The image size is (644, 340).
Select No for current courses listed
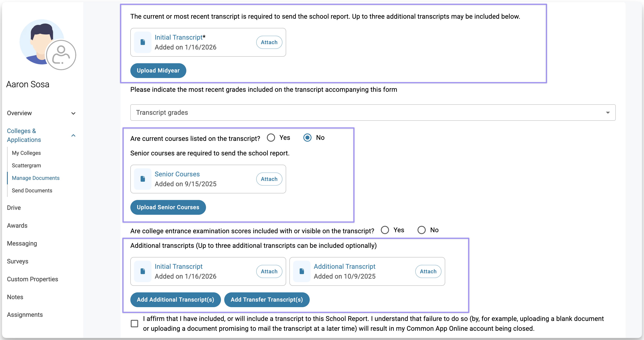click(307, 137)
